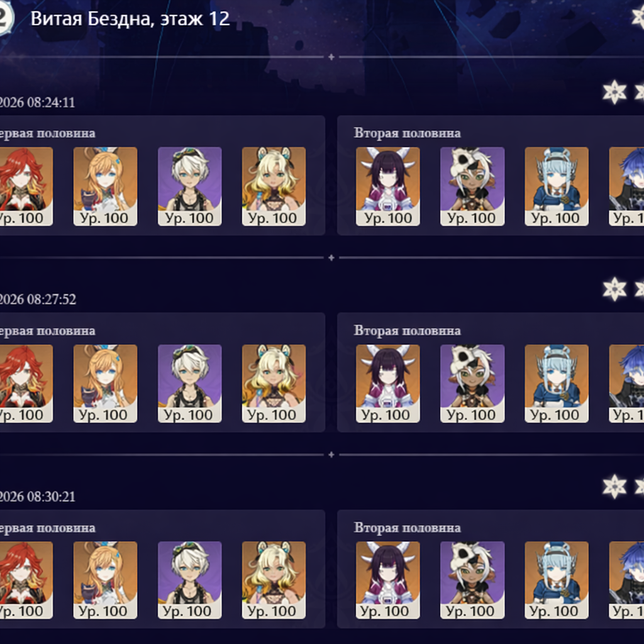644x644 pixels.
Task: Click the 'Вторая половина' label of the second run
Action: (x=407, y=331)
